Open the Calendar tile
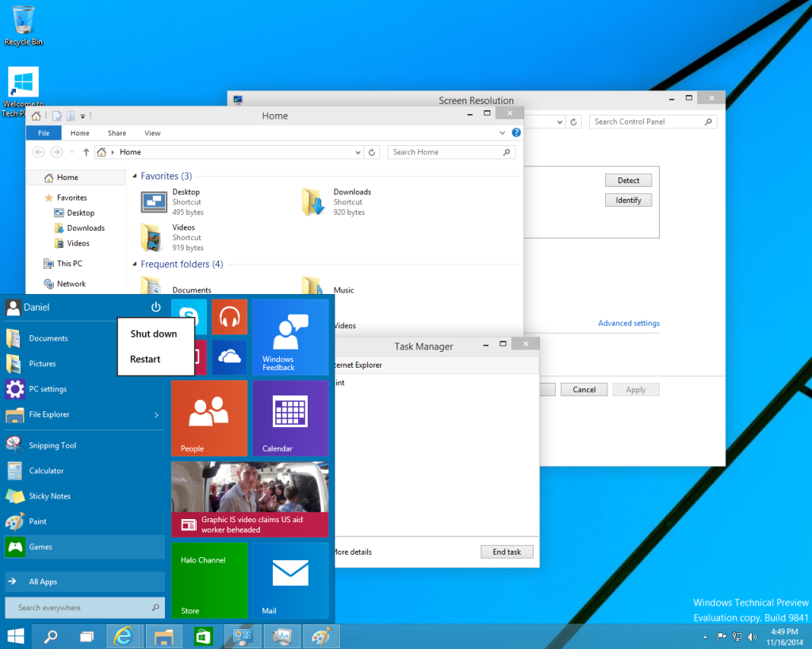 click(289, 418)
